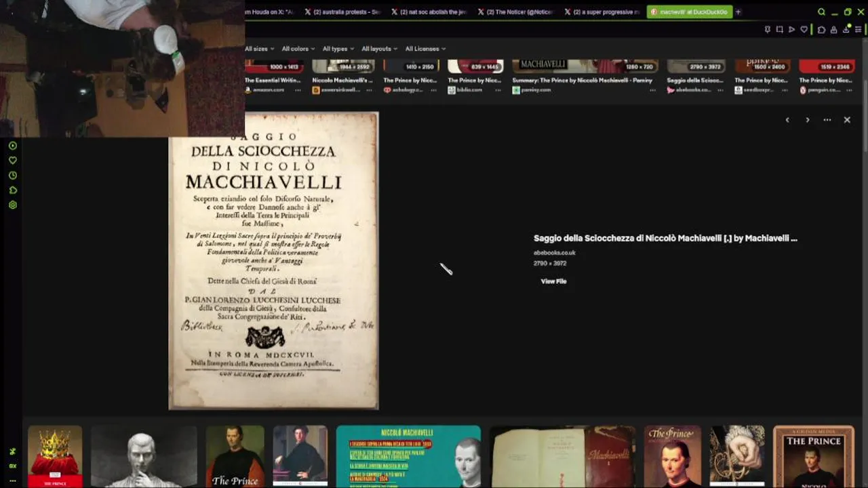The width and height of the screenshot is (868, 488).
Task: Go to the next image with the right arrow
Action: pos(807,120)
